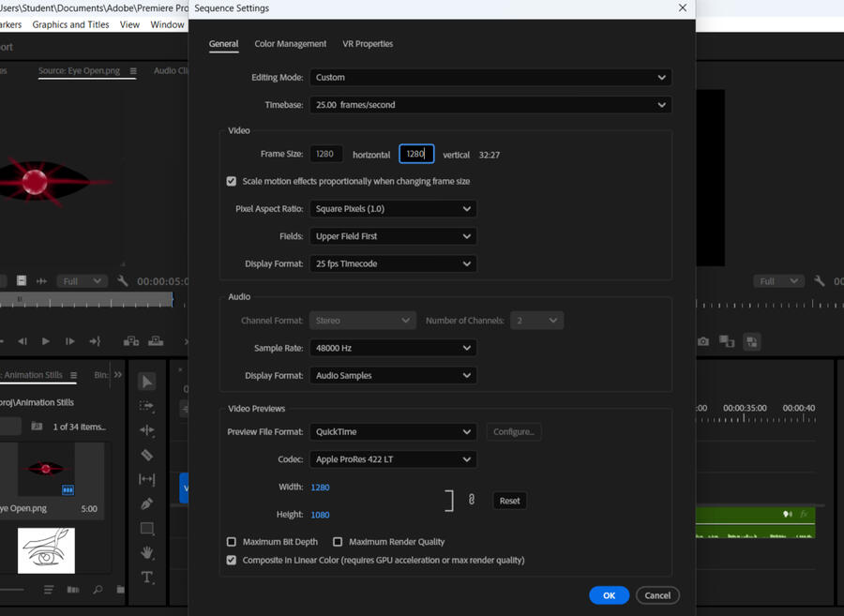The width and height of the screenshot is (844, 616).
Task: Select the Pen tool
Action: click(147, 503)
